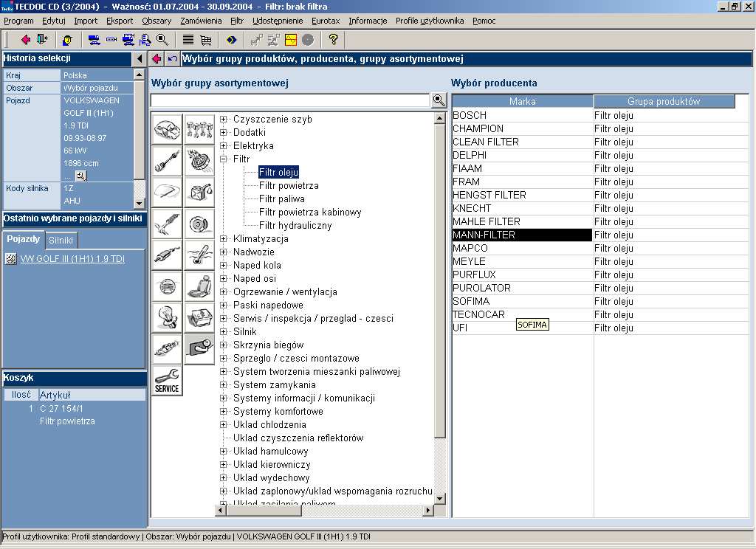Select the car body category icon
Screen dimensions: 756x549
[x=167, y=129]
